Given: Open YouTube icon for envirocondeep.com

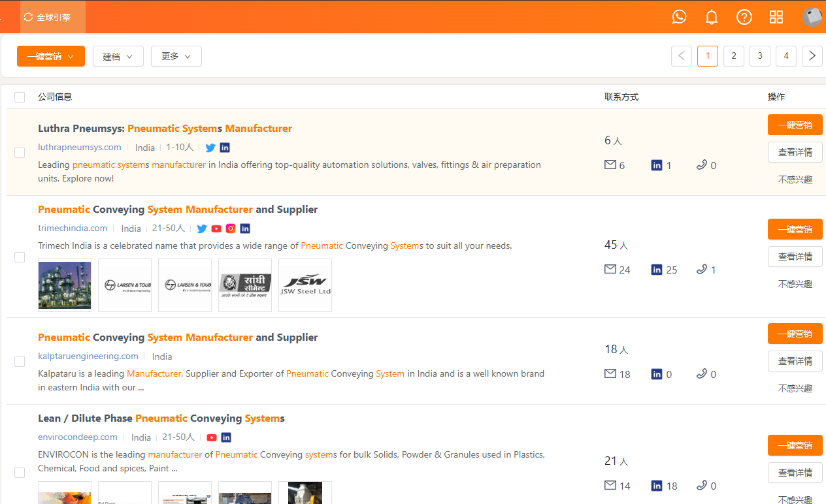Looking at the screenshot, I should (x=212, y=437).
